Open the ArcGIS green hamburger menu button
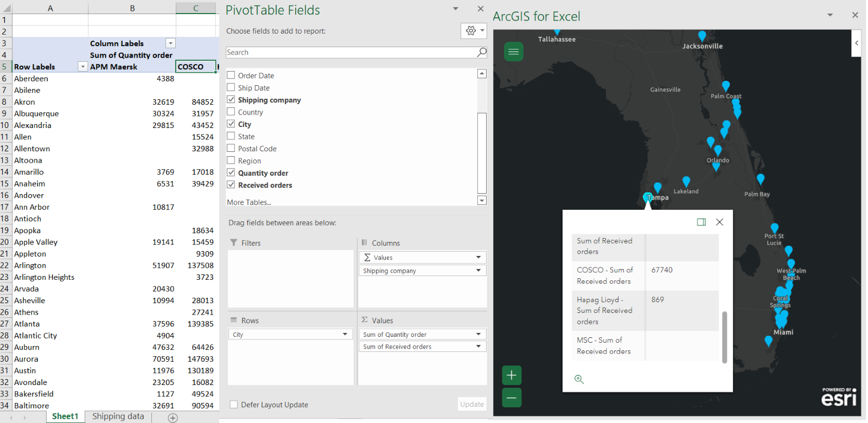The width and height of the screenshot is (868, 423). (x=514, y=52)
